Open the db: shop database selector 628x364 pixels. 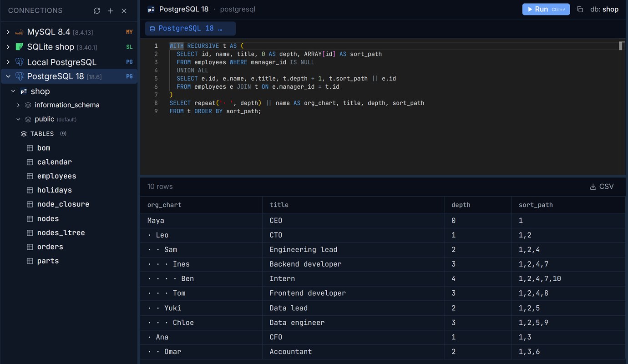tap(604, 9)
